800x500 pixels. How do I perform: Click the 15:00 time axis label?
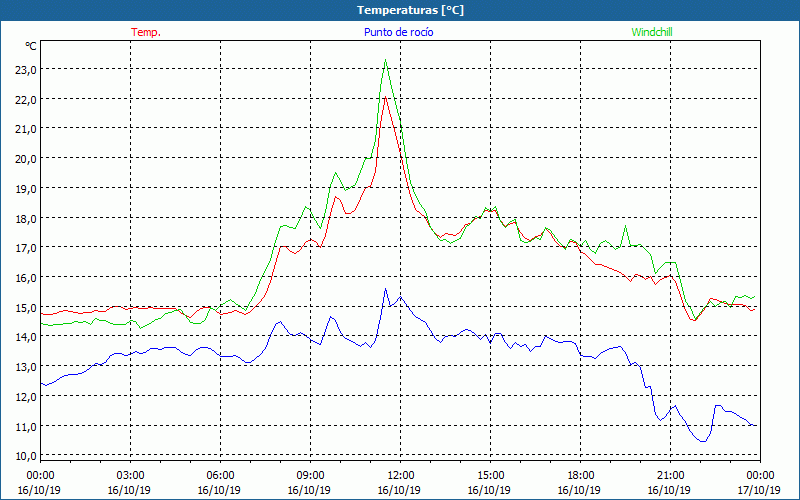(490, 476)
